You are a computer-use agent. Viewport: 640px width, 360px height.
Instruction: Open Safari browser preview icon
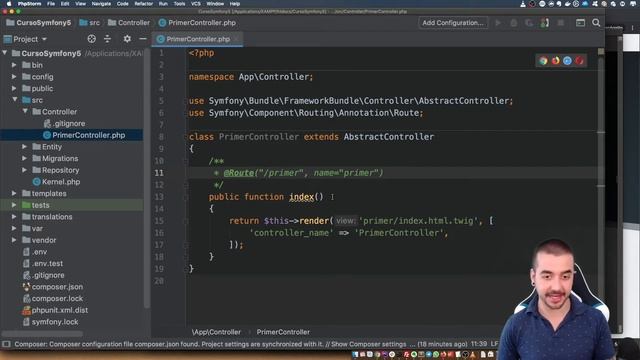(567, 61)
